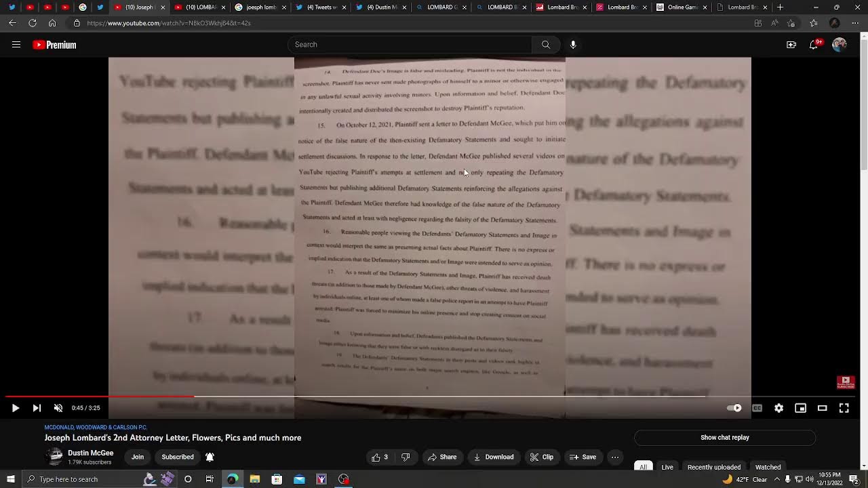Download the video
Screen dimensions: 868x488
click(x=494, y=457)
